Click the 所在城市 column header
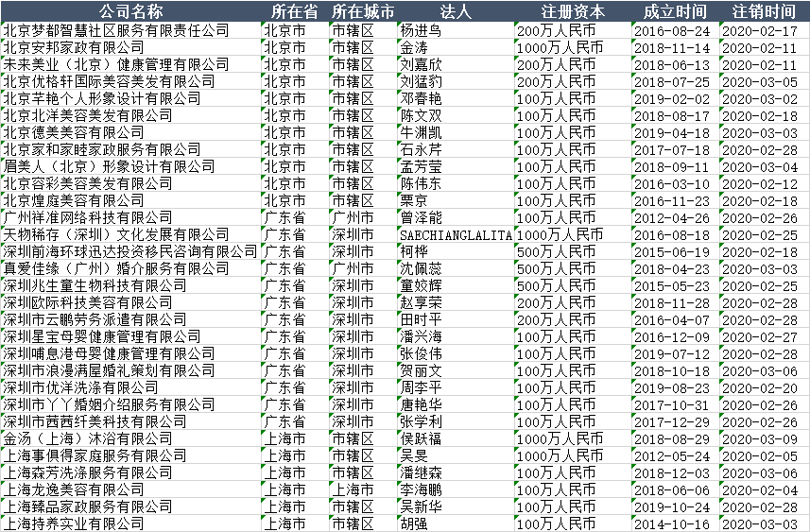Screen dimensions: 810x532 pos(363,10)
